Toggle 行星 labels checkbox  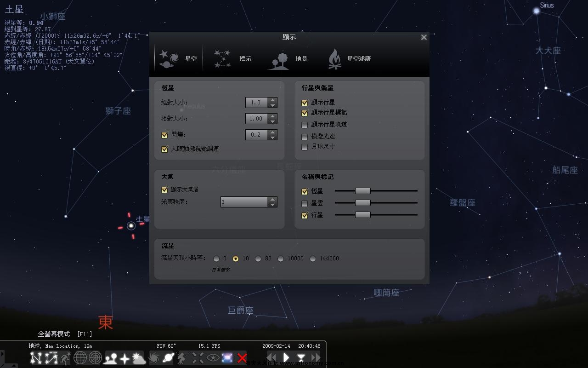[304, 215]
